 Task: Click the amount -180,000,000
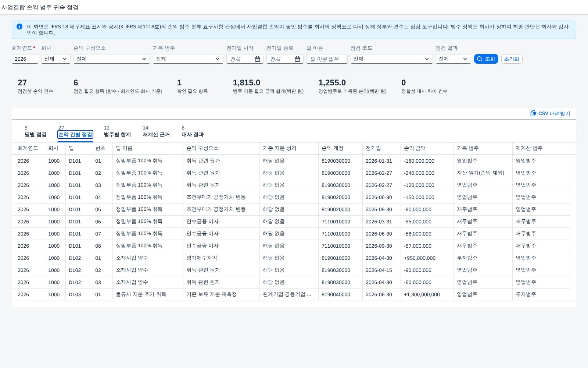419,161
